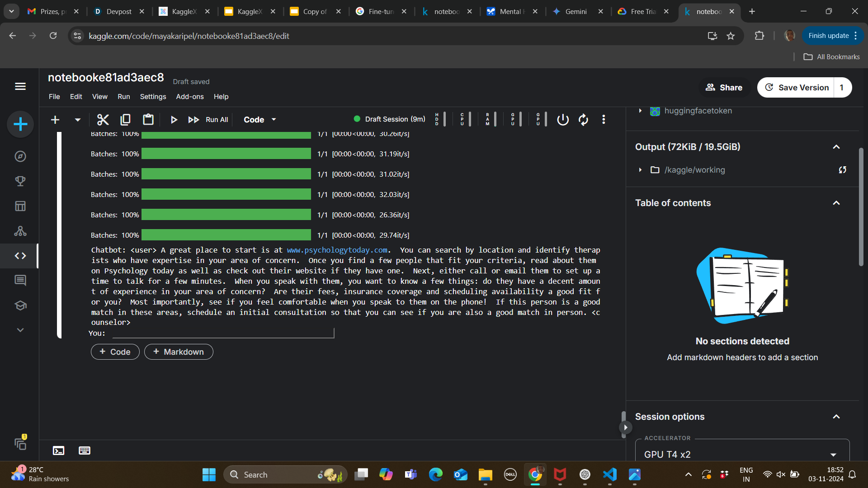Open the Competitions trophy icon in sidebar

(20, 181)
